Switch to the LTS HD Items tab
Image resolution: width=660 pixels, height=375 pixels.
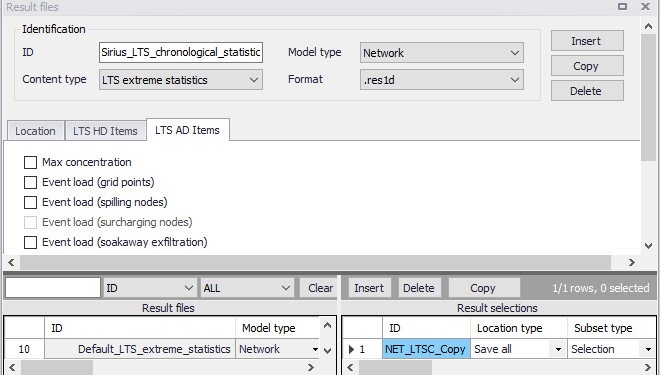coord(105,131)
